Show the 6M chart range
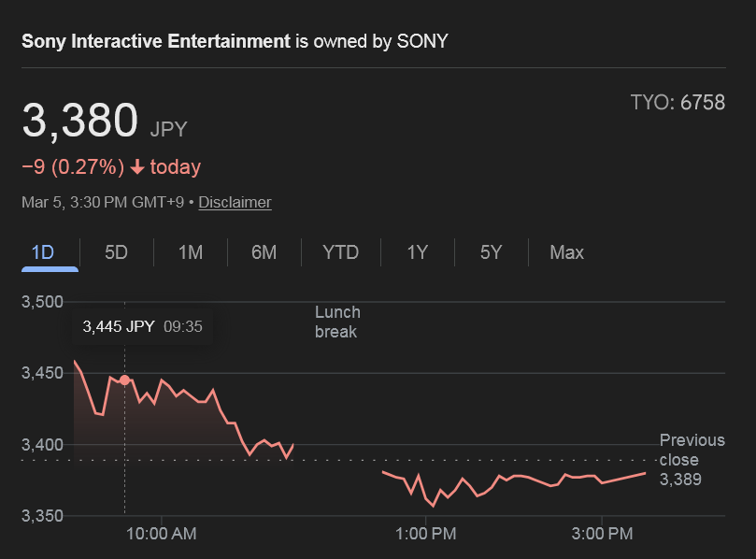The width and height of the screenshot is (756, 559). [264, 252]
